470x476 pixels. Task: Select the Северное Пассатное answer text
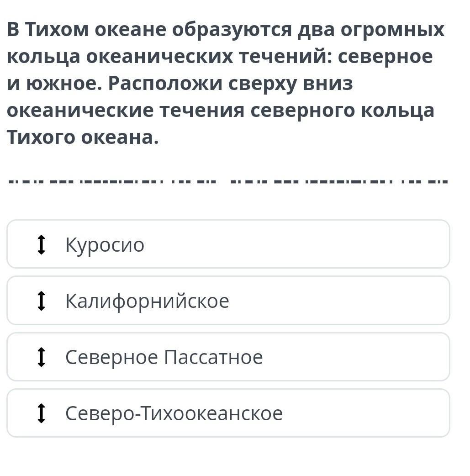(x=164, y=357)
